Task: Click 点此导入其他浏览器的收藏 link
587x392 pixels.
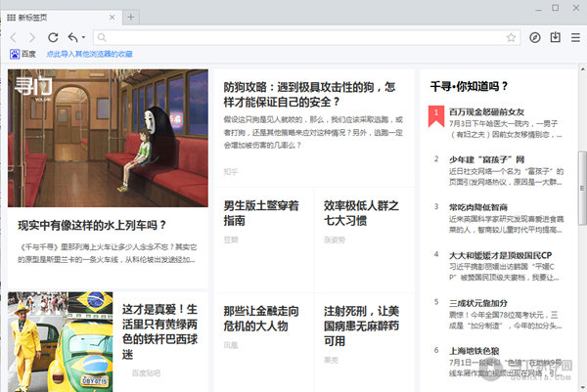Action: tap(89, 55)
